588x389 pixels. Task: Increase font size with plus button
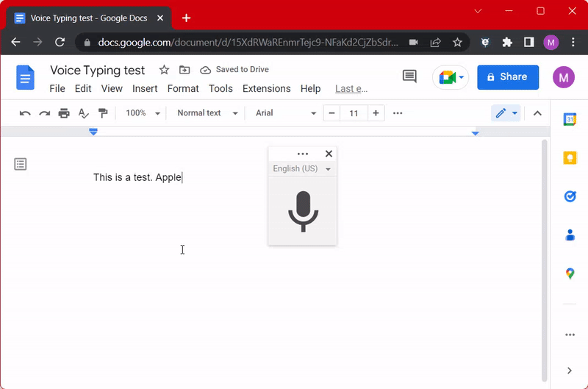click(376, 113)
